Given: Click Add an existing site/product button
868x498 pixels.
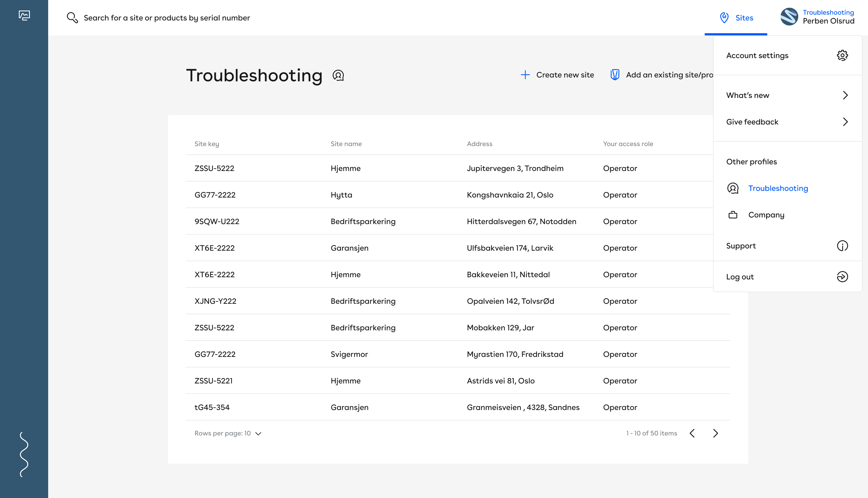Looking at the screenshot, I should [x=661, y=75].
